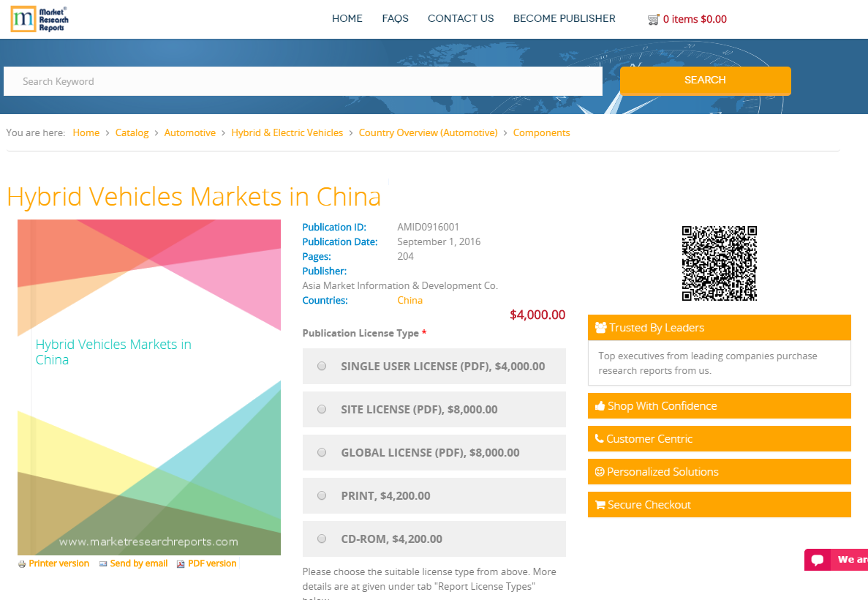Open the shopping cart icon

653,20
